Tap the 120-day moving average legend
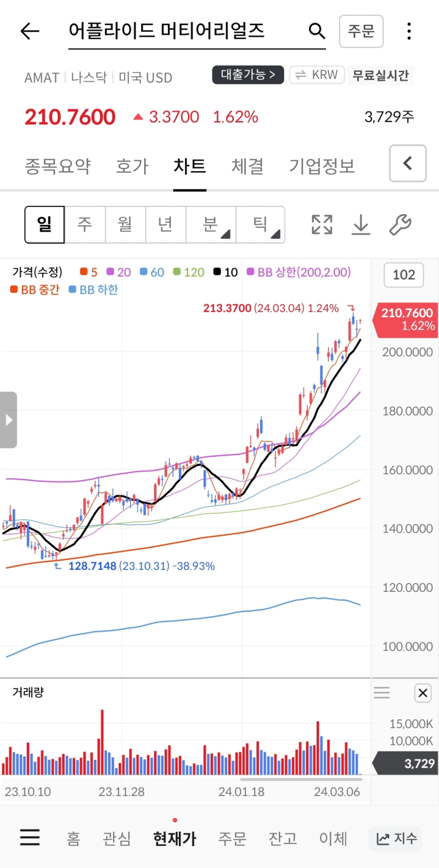The height and width of the screenshot is (868, 439). tap(189, 272)
